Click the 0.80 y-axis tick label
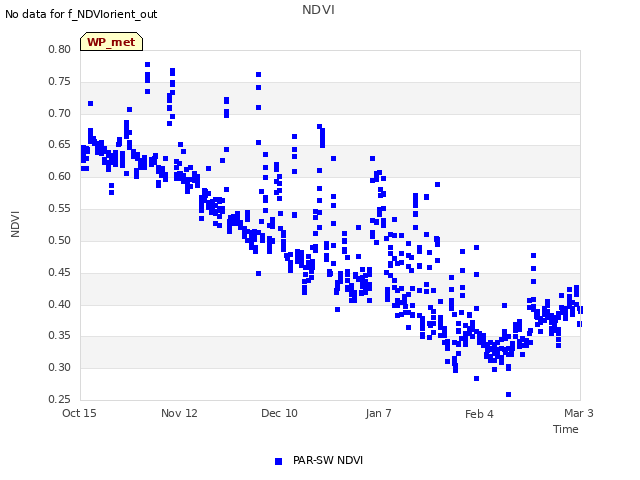 [x=60, y=49]
